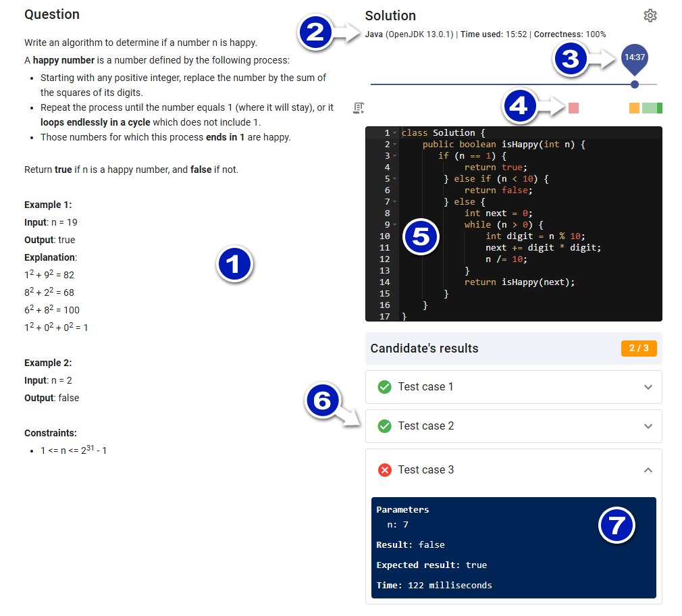The height and width of the screenshot is (616, 682).
Task: Click the red failure icon on Test case 3
Action: click(x=384, y=469)
